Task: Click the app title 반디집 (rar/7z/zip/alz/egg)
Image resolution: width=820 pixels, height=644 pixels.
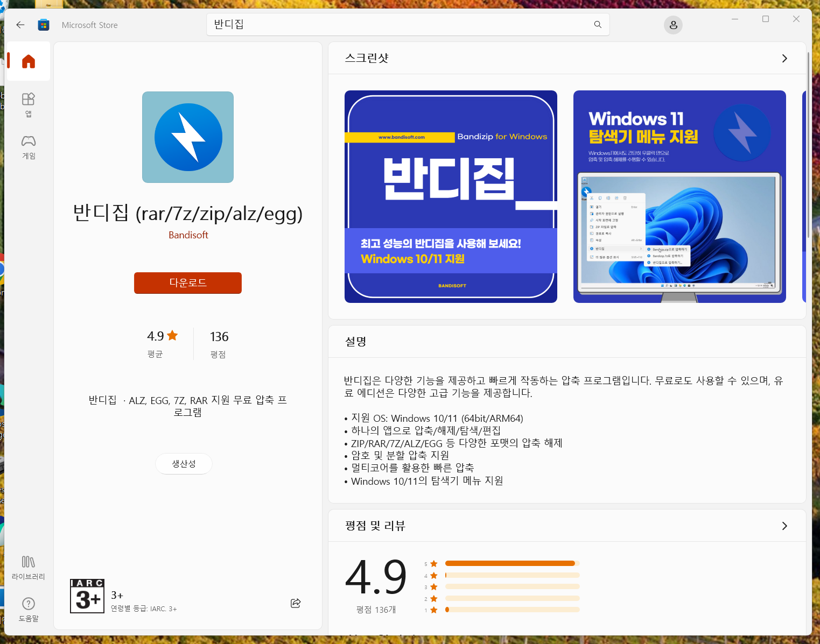Action: 188,214
